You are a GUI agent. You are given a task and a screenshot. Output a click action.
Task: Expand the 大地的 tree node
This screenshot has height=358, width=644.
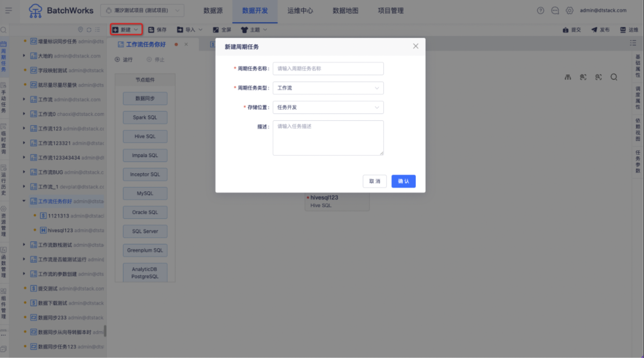(24, 56)
